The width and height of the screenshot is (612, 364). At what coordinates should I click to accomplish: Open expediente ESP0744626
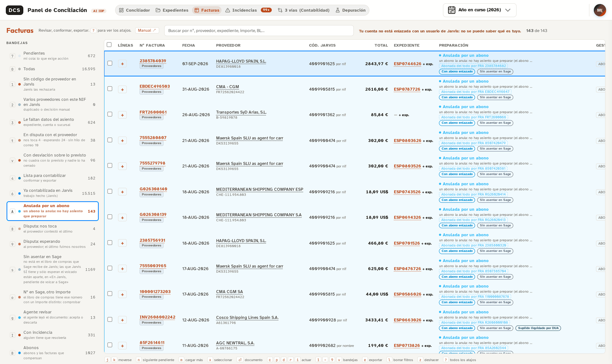[x=407, y=64]
